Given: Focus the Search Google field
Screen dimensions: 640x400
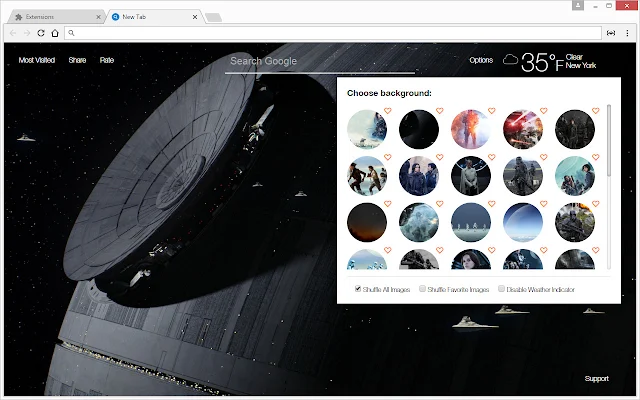Looking at the screenshot, I should 320,62.
